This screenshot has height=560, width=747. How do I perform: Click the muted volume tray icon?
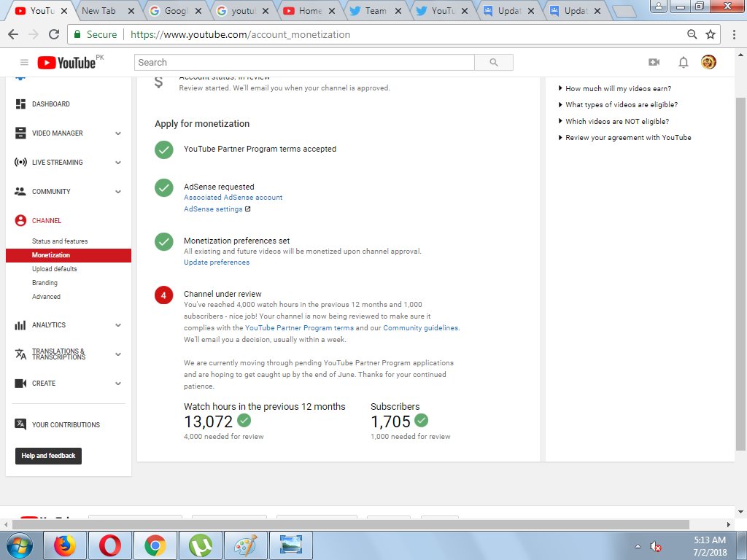point(656,546)
